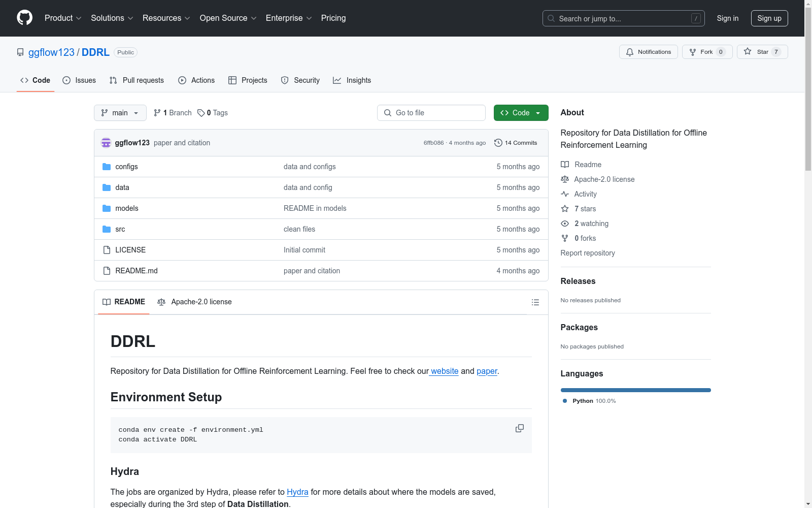The image size is (812, 508).
Task: Click the ggflow123 avatar in commit row
Action: click(106, 143)
